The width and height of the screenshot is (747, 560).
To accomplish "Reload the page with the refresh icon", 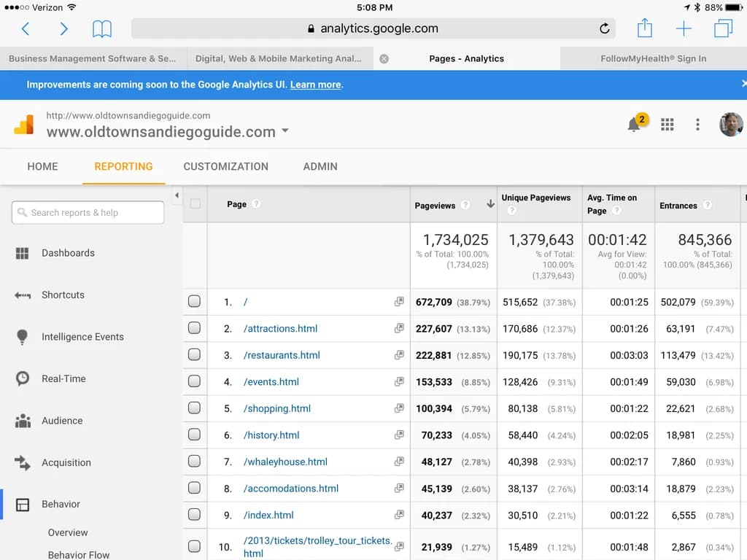I will point(604,28).
